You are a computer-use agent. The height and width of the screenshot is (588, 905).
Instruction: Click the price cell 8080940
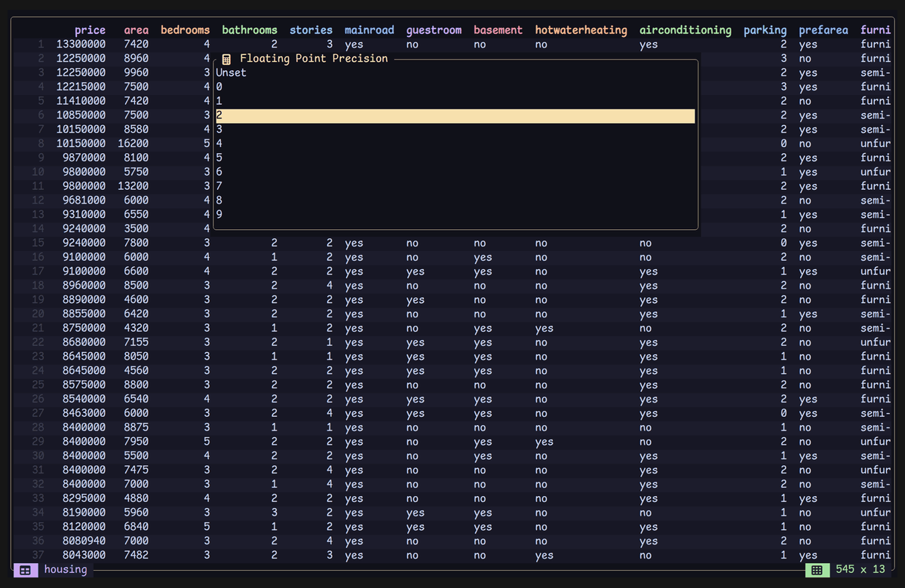84,541
